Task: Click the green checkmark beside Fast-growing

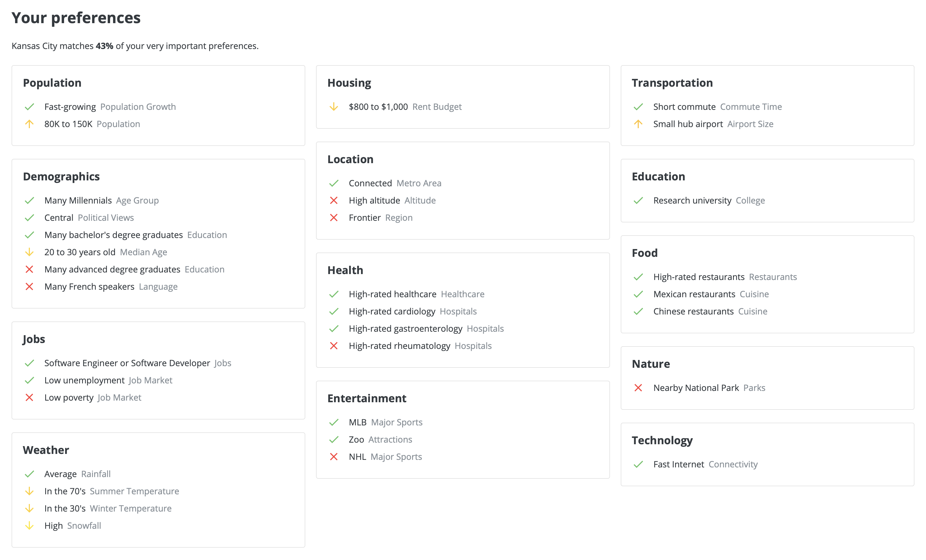Action: [29, 107]
